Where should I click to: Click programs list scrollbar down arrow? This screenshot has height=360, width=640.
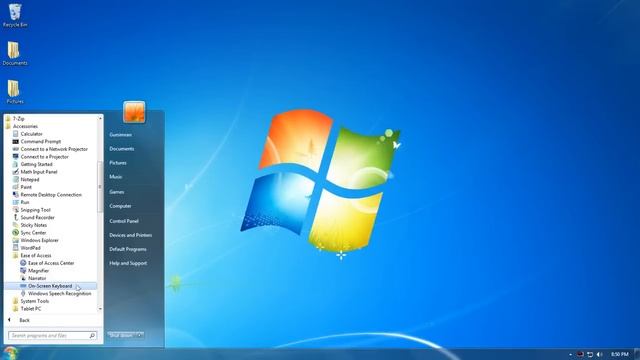pos(100,309)
